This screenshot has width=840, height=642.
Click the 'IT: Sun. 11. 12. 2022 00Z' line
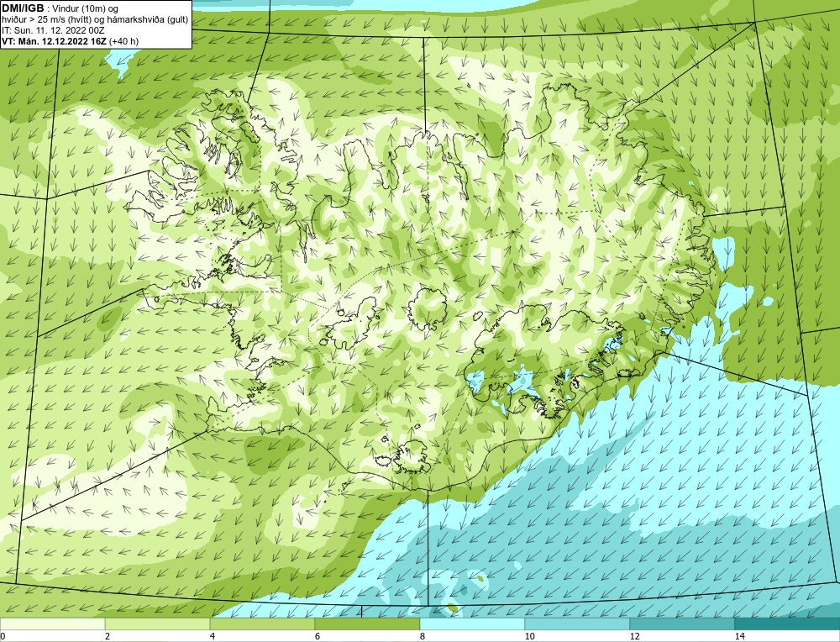(x=51, y=30)
